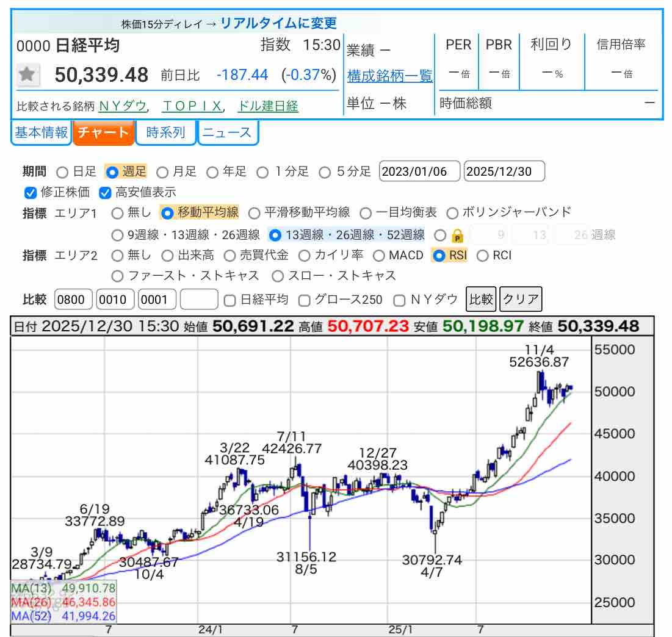Click the comparison code field 0800
The height and width of the screenshot is (637, 672).
click(x=73, y=300)
